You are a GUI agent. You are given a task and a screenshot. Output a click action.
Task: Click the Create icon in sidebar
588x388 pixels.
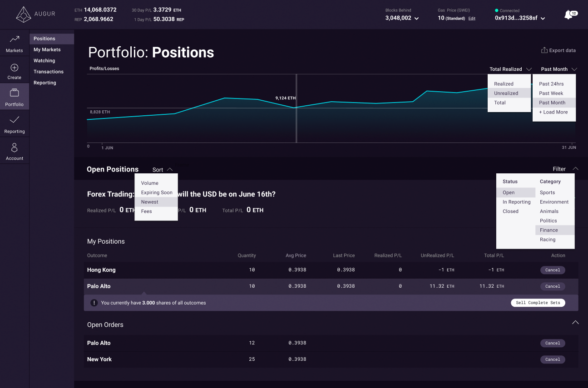tap(14, 70)
